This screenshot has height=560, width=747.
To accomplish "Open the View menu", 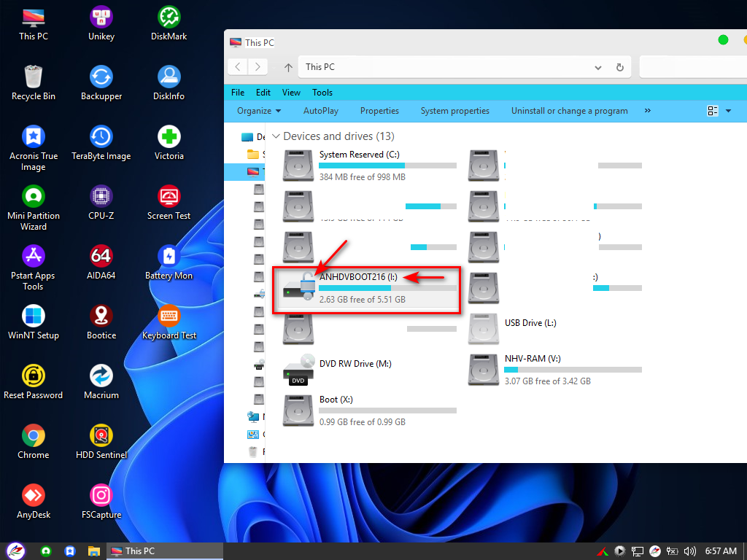I will [x=291, y=93].
